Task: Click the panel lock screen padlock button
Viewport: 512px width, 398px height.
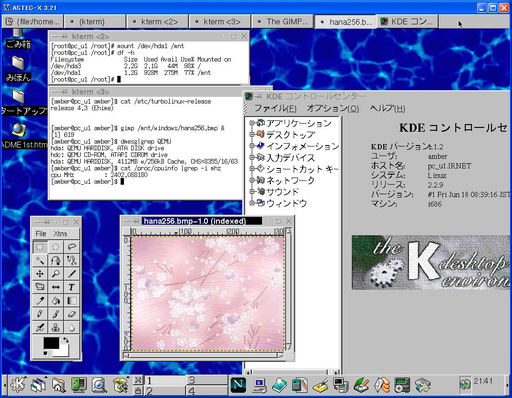Action: tap(138, 390)
